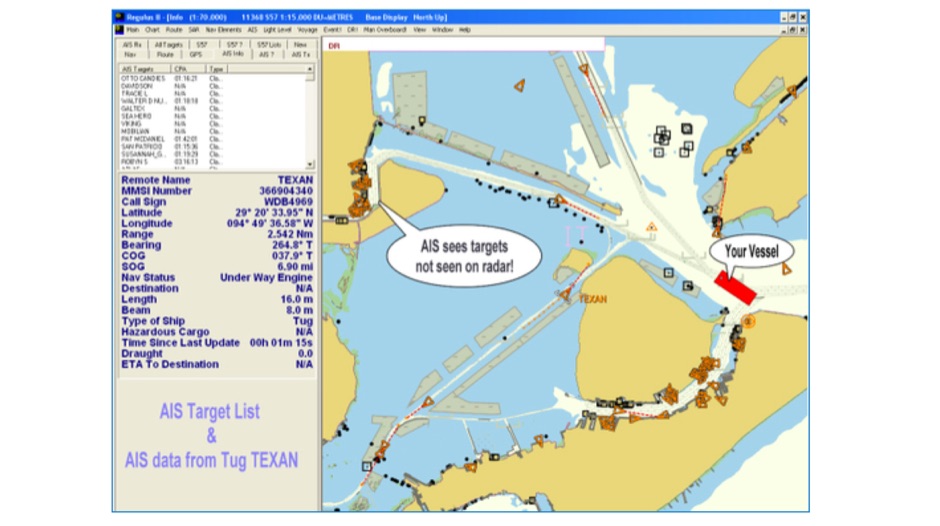940x526 pixels.
Task: Open the GPS tab
Action: pyautogui.click(x=195, y=55)
